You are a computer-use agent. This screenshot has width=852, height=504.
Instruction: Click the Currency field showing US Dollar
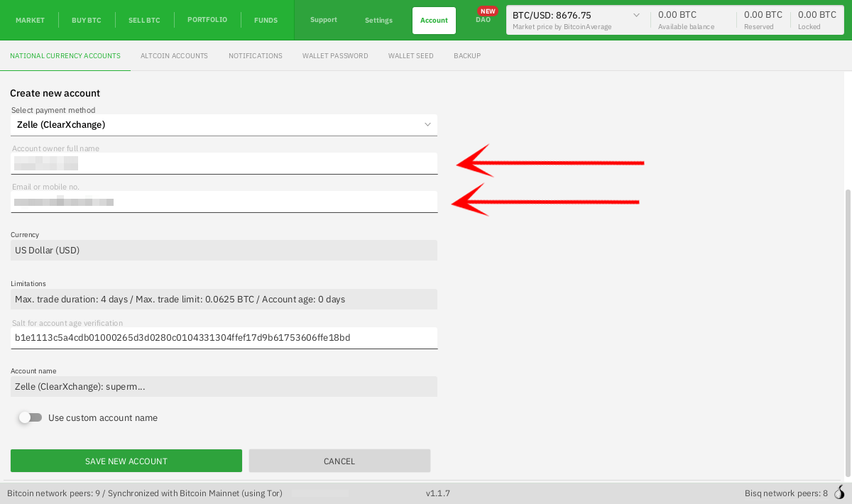click(224, 250)
